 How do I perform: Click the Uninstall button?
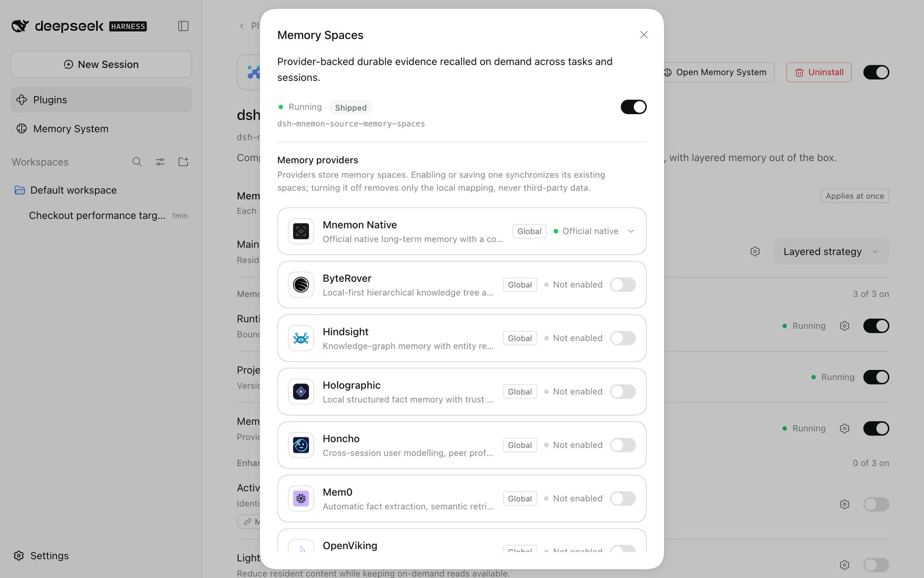click(819, 72)
